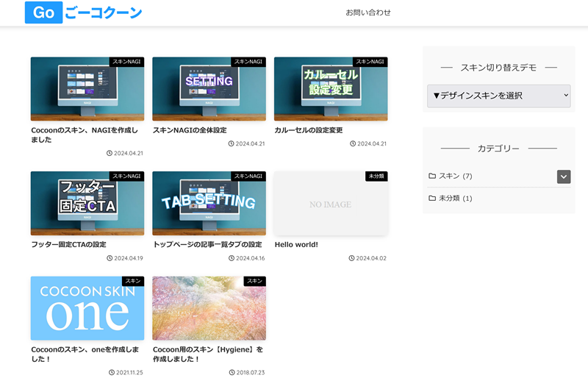This screenshot has height=392, width=588.
Task: Click スキン label on the Hygiene card
Action: pyautogui.click(x=255, y=282)
